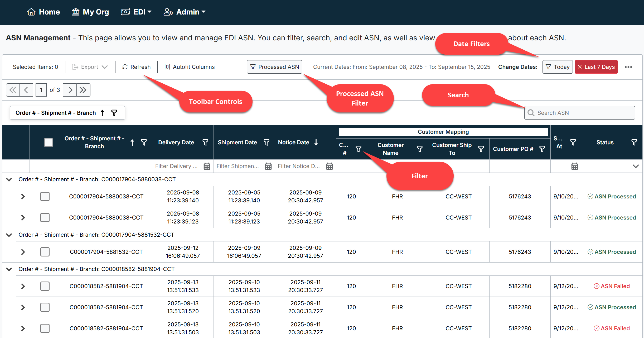Collapse the C000017904-5880038-CCT group
644x338 pixels.
point(9,179)
